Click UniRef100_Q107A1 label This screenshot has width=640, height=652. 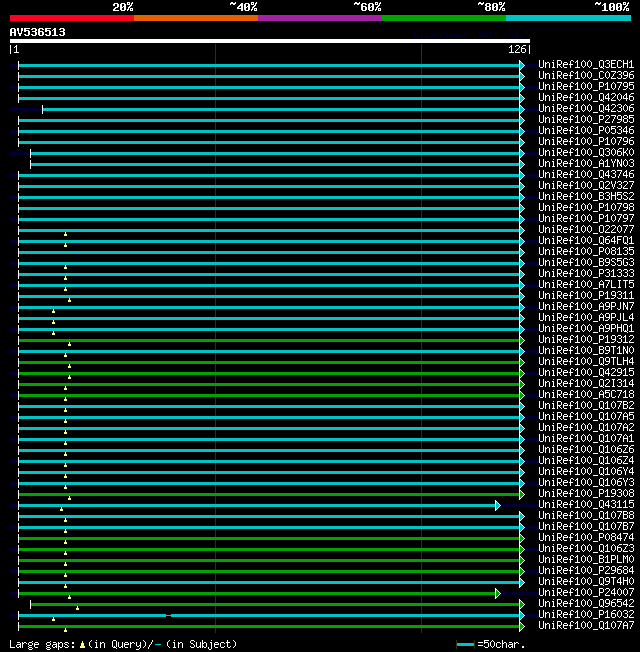click(x=586, y=439)
